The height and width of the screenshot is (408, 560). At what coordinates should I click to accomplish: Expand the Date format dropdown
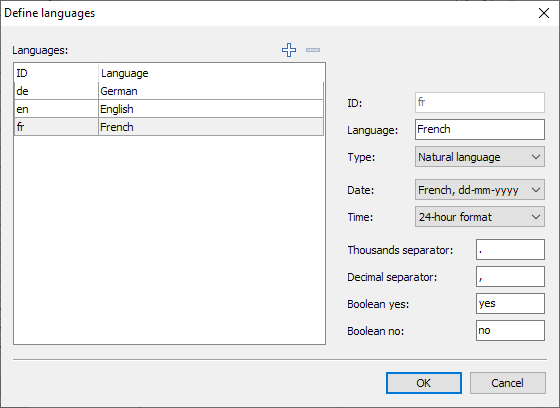(x=480, y=190)
